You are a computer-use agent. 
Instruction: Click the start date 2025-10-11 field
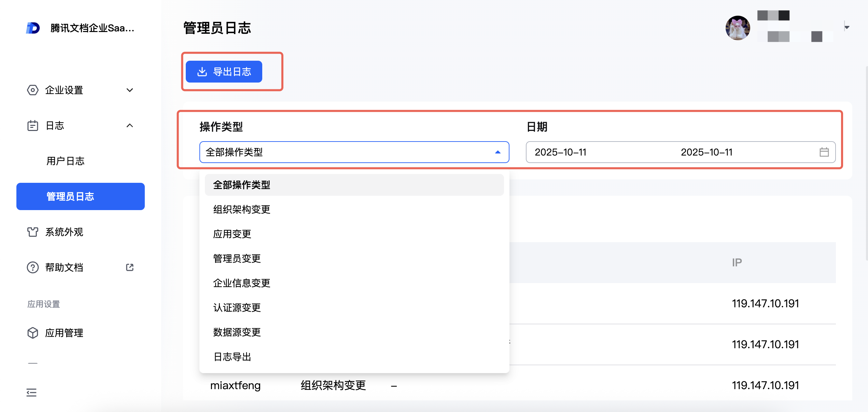click(x=560, y=152)
